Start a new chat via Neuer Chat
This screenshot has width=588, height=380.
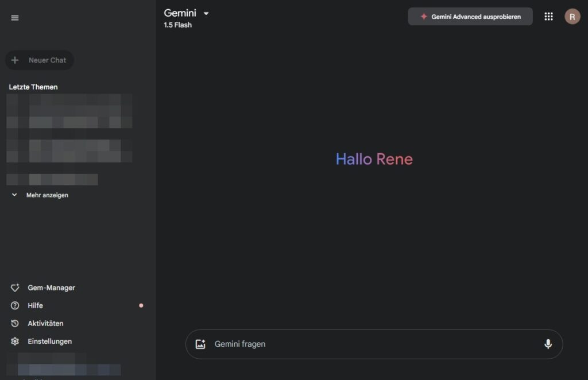pyautogui.click(x=40, y=60)
